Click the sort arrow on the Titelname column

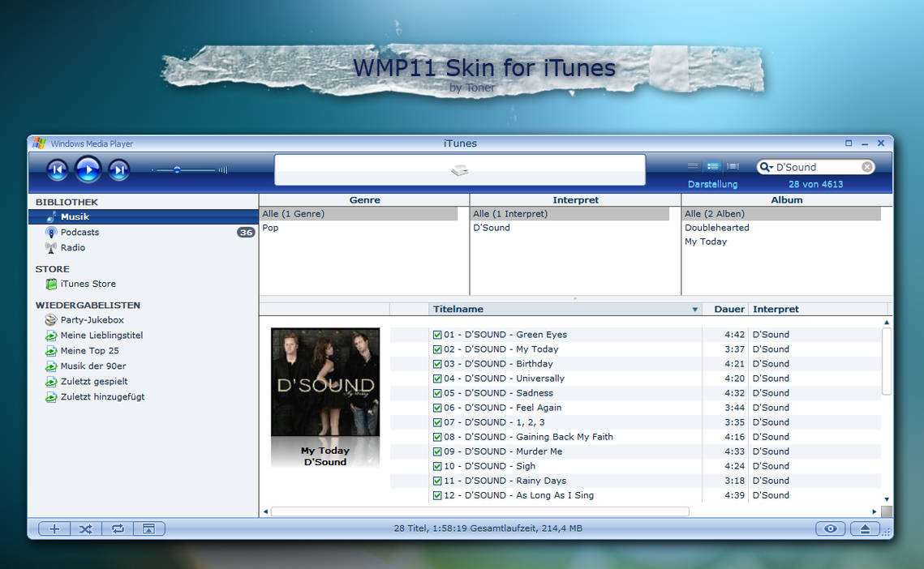pyautogui.click(x=695, y=309)
